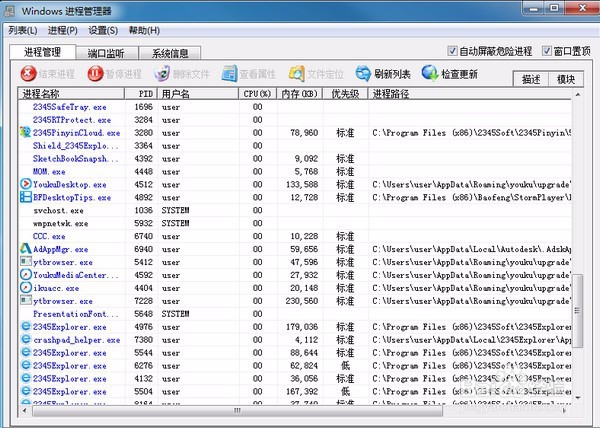600x428 pixels.
Task: Click icon of 2345Explorer.exe PID 5504
Action: [26, 391]
